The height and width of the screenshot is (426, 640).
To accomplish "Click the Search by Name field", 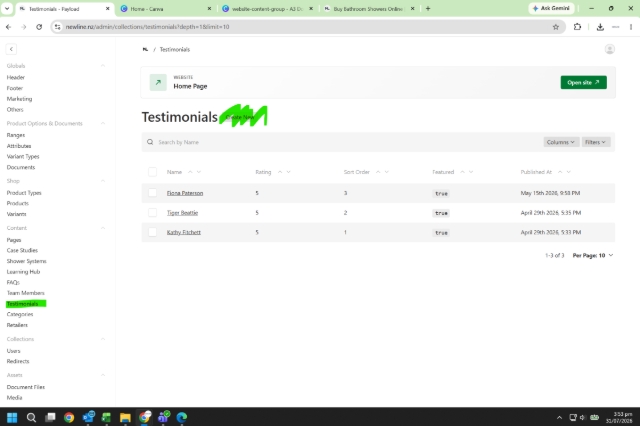I will [347, 142].
